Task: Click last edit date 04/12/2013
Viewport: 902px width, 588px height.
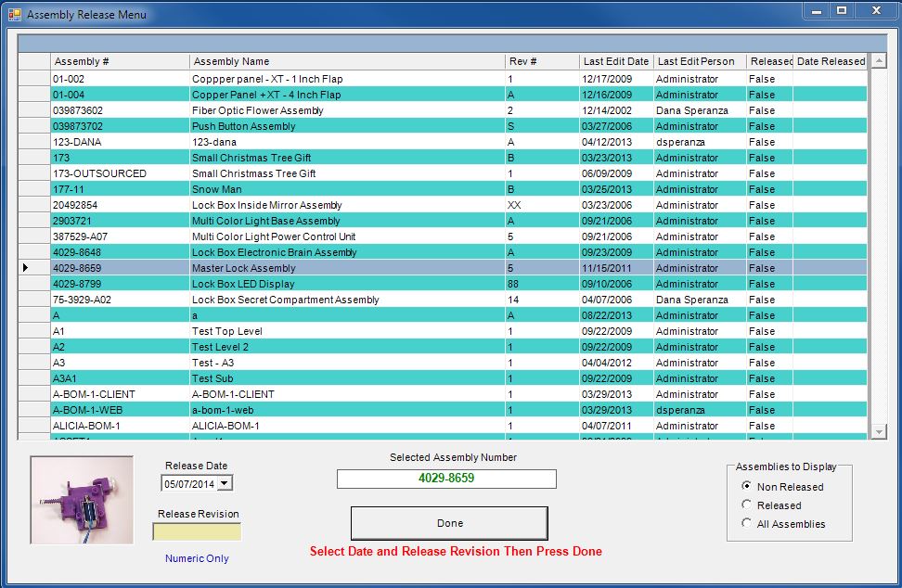Action: click(607, 142)
